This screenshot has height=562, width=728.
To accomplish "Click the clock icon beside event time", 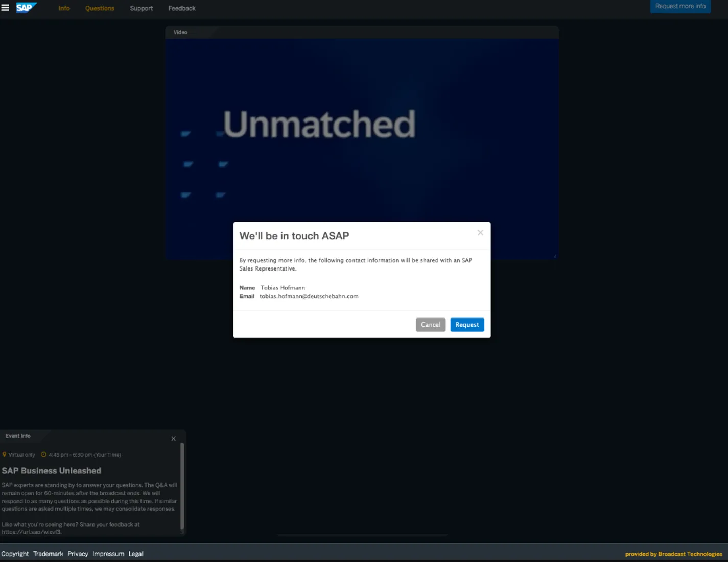I will tap(43, 455).
